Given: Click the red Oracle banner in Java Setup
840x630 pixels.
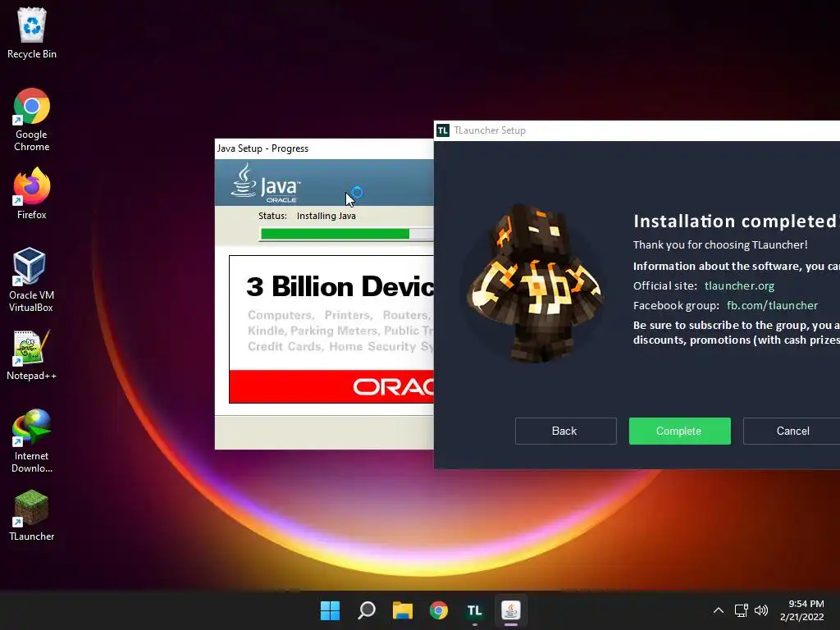Looking at the screenshot, I should point(331,386).
